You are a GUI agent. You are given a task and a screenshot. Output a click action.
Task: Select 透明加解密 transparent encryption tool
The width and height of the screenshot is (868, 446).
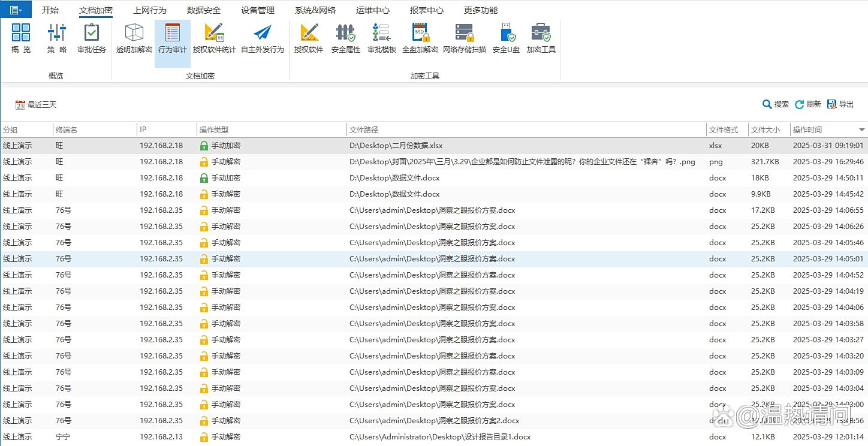click(133, 38)
